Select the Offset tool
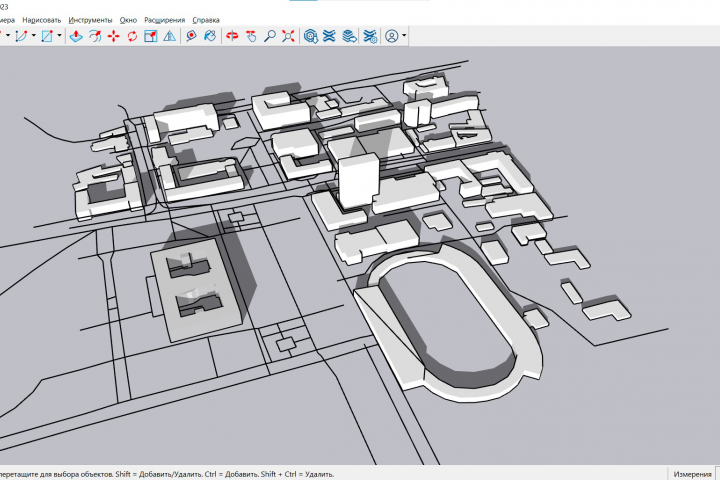This screenshot has height=480, width=720. [95, 36]
